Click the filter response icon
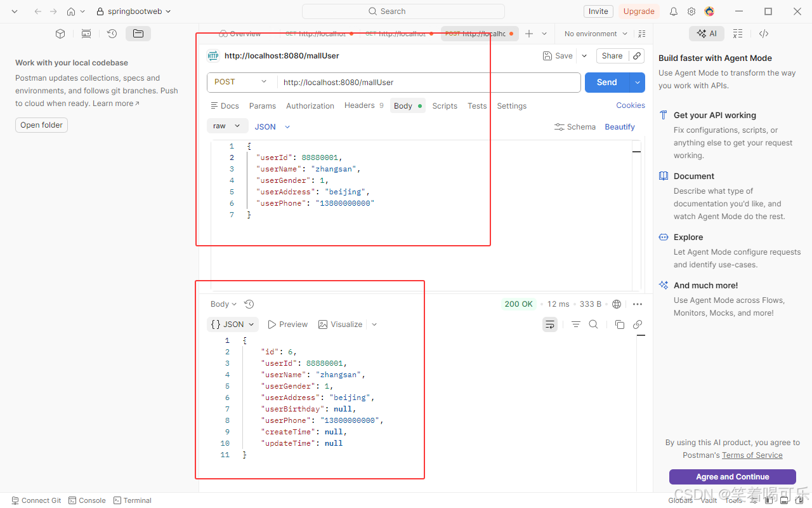 click(x=575, y=324)
